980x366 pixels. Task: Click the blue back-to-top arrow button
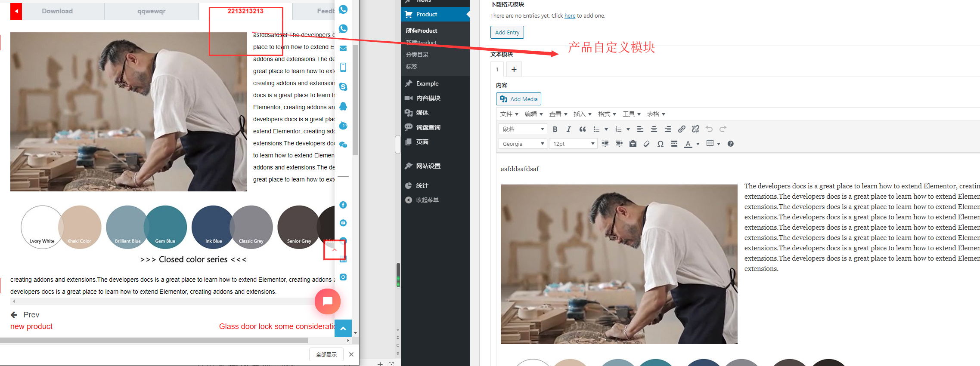point(343,328)
